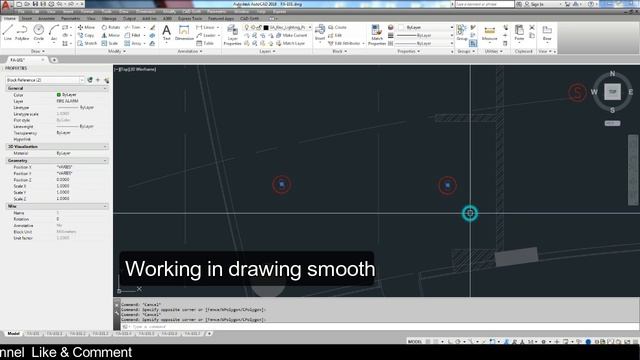Screen dimensions: 640x360
Task: Click the green ByLayer color swatch in Properties
Action: [x=58, y=95]
